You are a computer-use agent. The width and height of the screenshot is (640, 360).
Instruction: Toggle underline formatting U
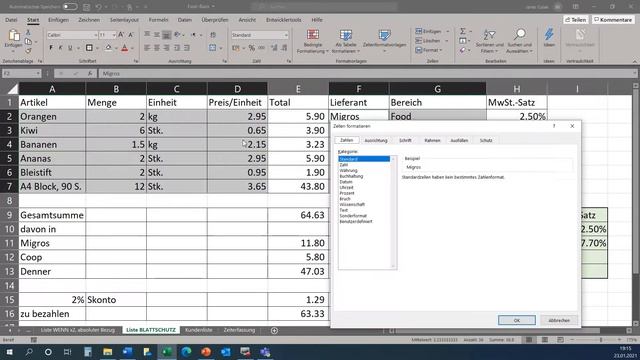click(70, 48)
